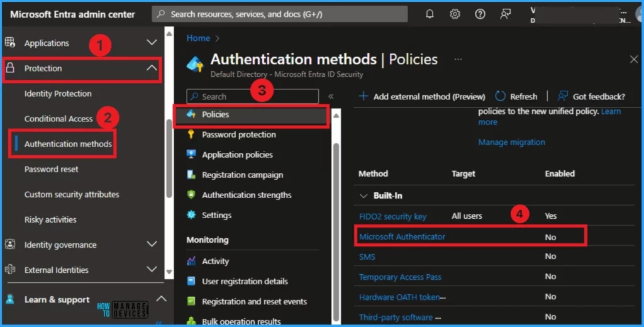The width and height of the screenshot is (644, 327).
Task: Click the External Identities icon
Action: [10, 270]
